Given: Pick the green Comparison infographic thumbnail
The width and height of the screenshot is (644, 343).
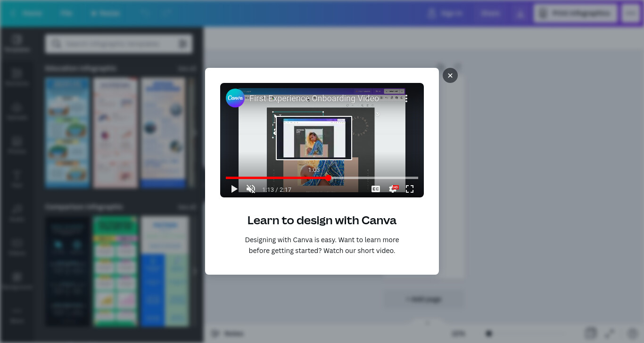Looking at the screenshot, I should coord(116,271).
